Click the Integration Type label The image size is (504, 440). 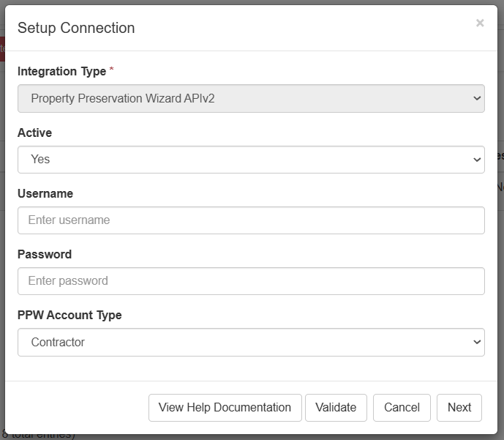(x=61, y=72)
